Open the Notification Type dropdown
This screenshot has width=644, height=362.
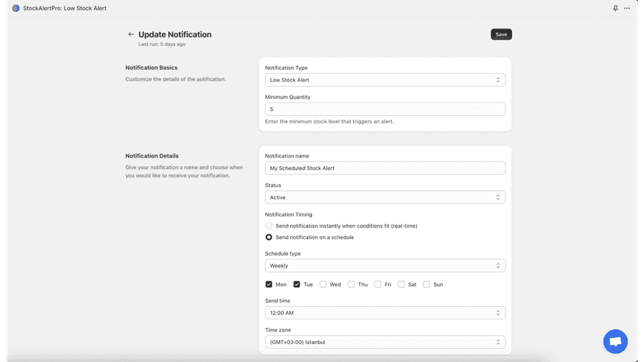pos(385,80)
